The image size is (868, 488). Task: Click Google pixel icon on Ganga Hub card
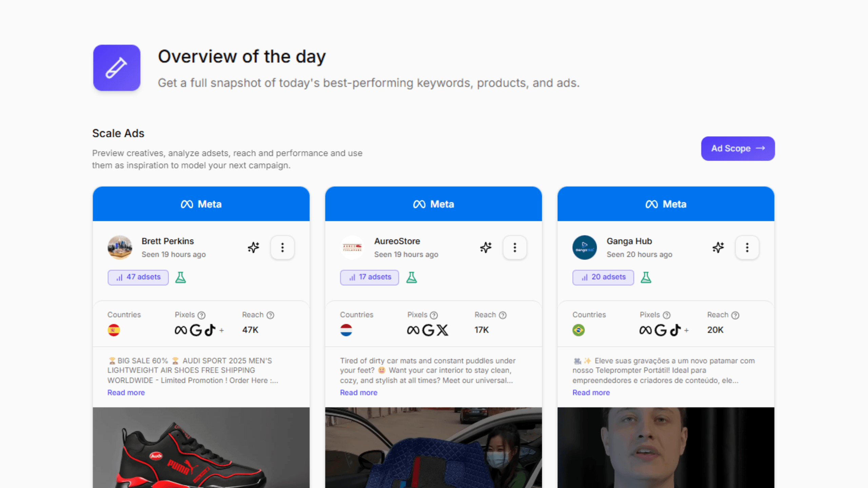tap(660, 330)
